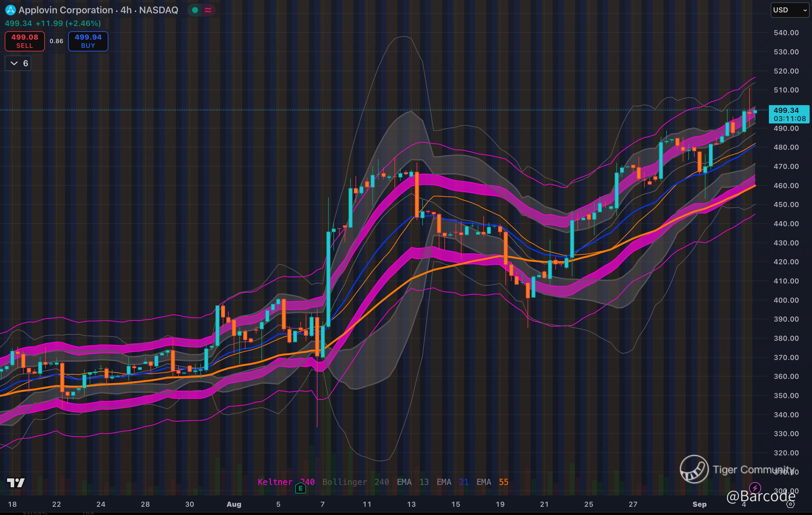Viewport: 812px width, 515px height.
Task: Click the Applovin symbol logo icon
Action: coord(10,10)
